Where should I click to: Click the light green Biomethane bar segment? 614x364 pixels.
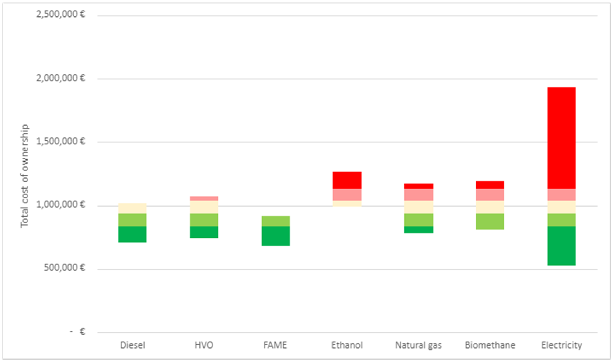point(490,222)
